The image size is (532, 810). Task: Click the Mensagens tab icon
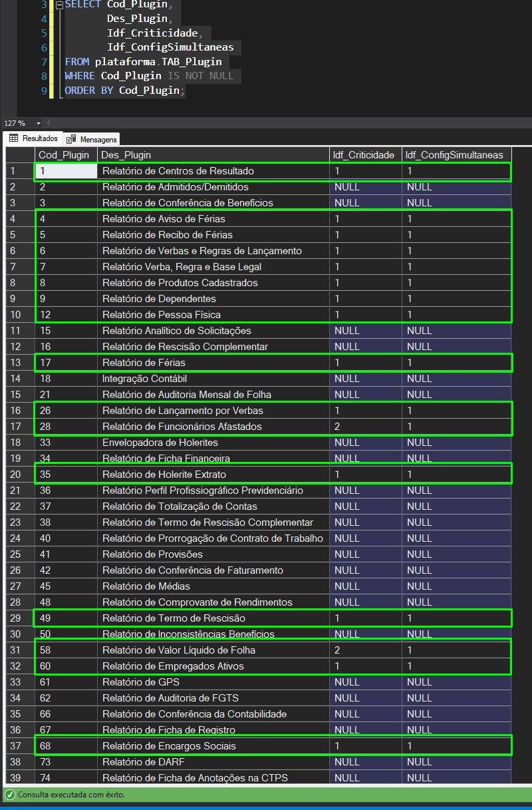tap(71, 139)
